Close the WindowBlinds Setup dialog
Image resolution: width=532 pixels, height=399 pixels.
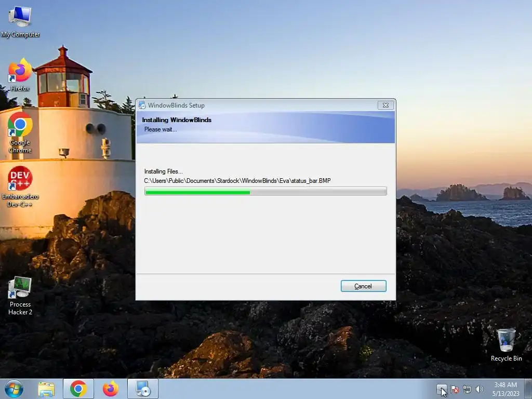tap(386, 105)
